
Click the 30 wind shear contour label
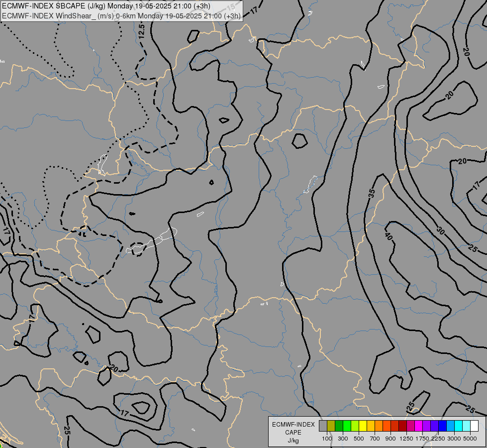click(x=440, y=230)
